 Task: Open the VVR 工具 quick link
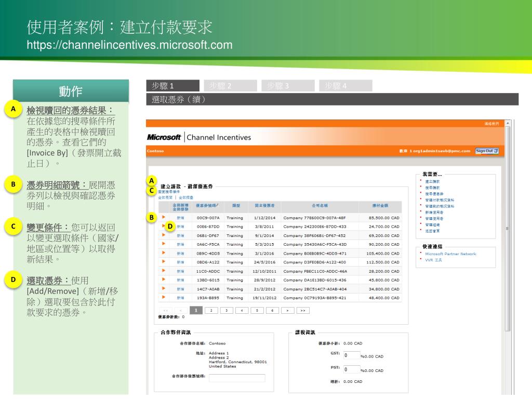point(433,260)
